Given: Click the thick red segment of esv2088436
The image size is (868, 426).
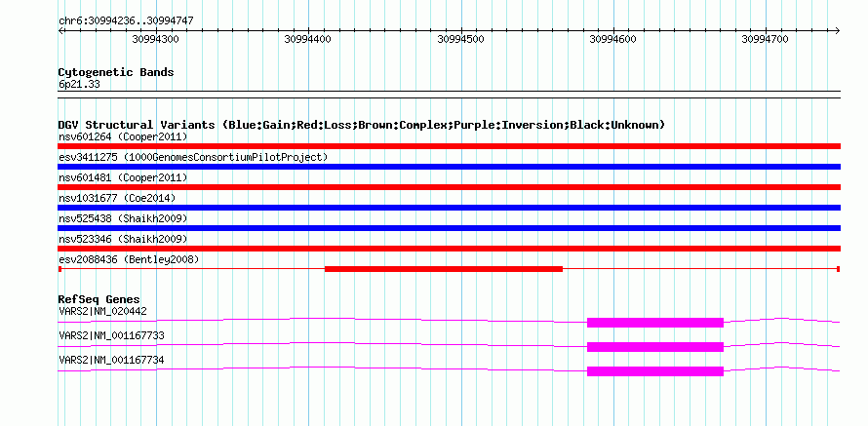Looking at the screenshot, I should pyautogui.click(x=444, y=269).
